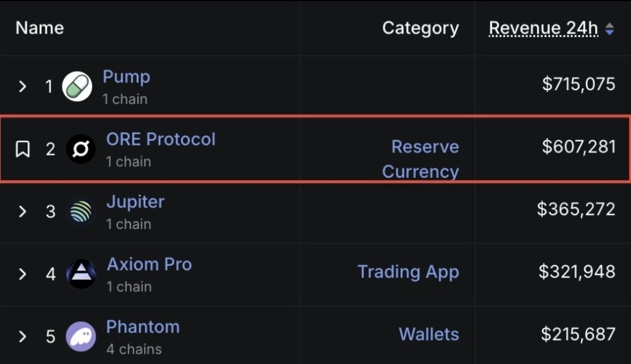
Task: Expand the Pump row chevron
Action: (23, 86)
